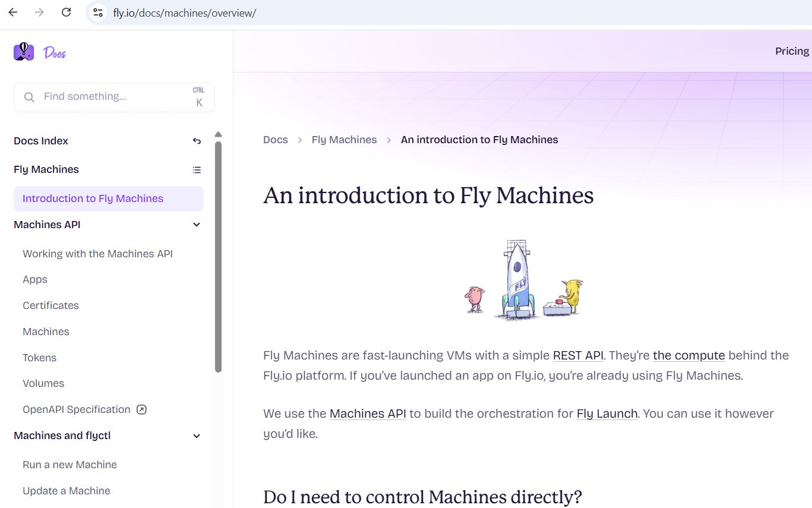Open the Certificates sidebar page
This screenshot has height=508, width=812.
coord(50,305)
